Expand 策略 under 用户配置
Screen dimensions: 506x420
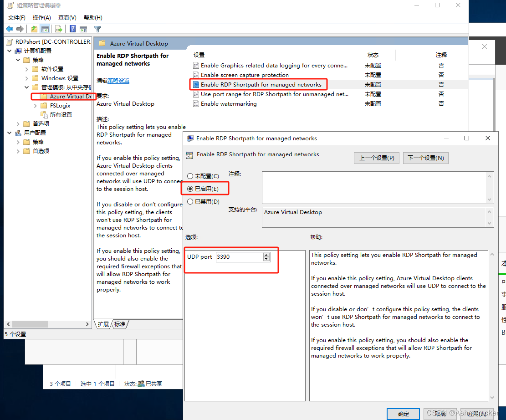(x=18, y=142)
